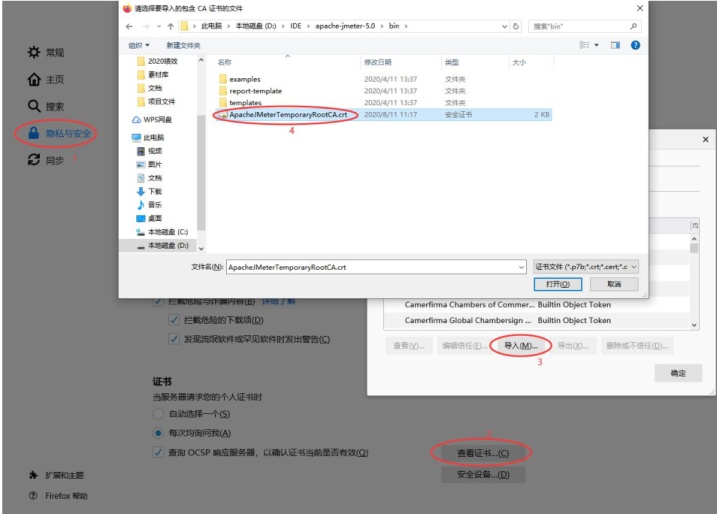The image size is (720, 517).
Task: Open Music folder in navigation pane
Action: [149, 204]
